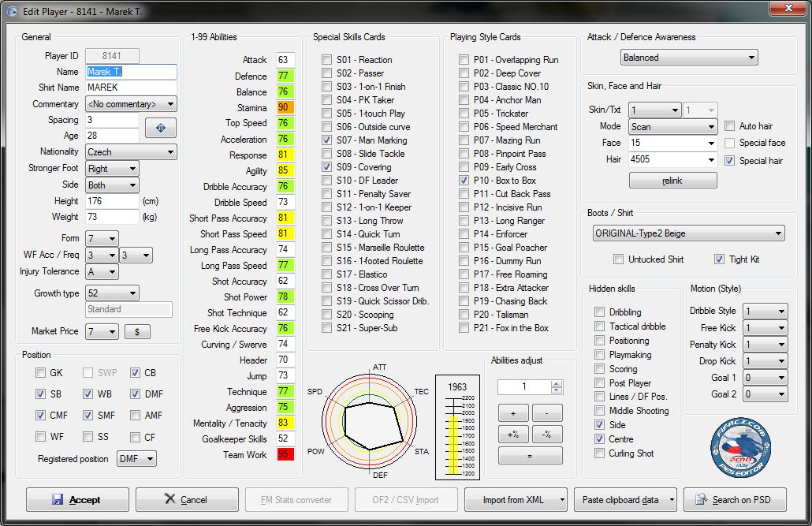Uncheck P10 - Box to Box style
The width and height of the screenshot is (812, 526).
pyautogui.click(x=464, y=181)
